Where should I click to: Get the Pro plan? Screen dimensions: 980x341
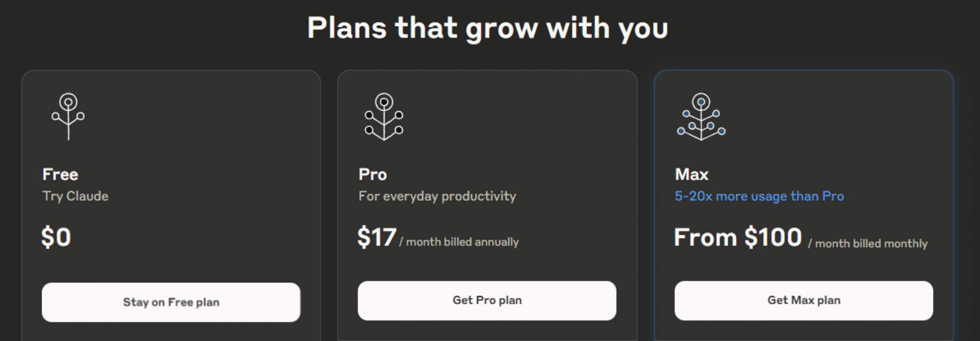click(487, 300)
